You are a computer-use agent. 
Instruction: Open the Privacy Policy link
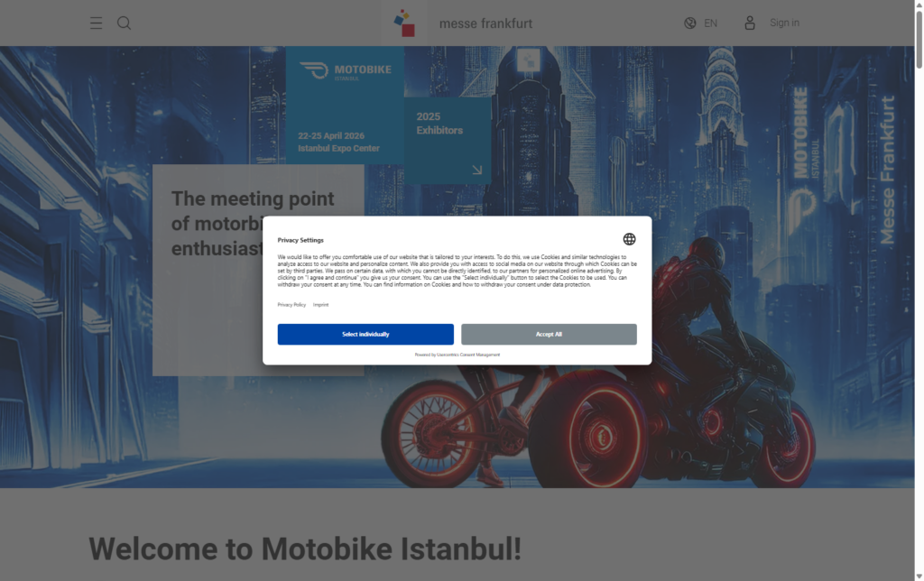291,305
